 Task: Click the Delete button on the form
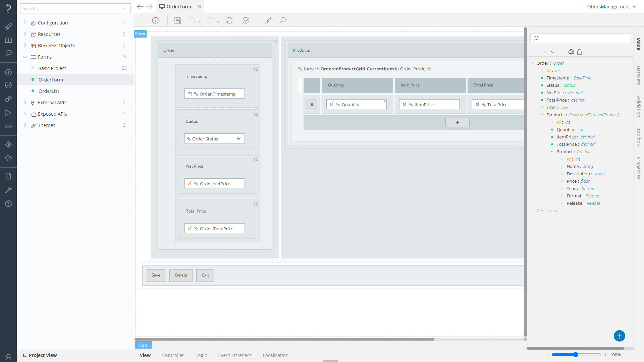(181, 275)
